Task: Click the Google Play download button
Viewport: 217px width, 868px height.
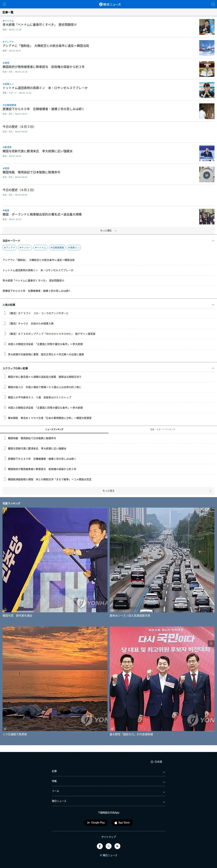Action: (96, 822)
